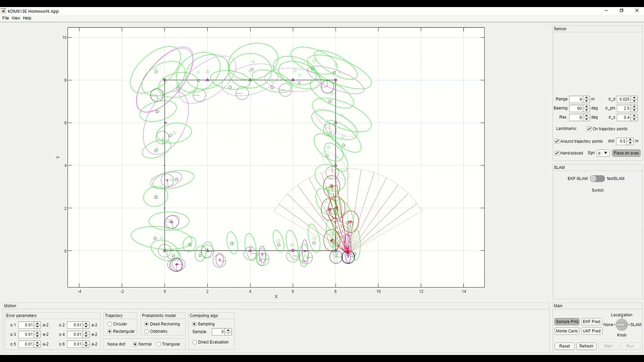This screenshot has width=644, height=362.
Task: Click the Localization knob dial
Action: (622, 325)
